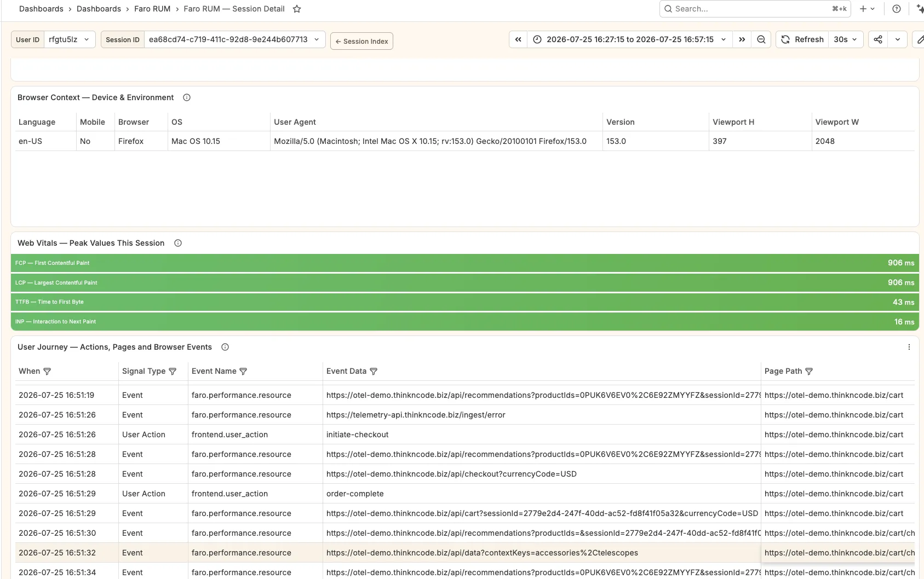Click the Faro RUM folder breadcrumb

click(152, 9)
